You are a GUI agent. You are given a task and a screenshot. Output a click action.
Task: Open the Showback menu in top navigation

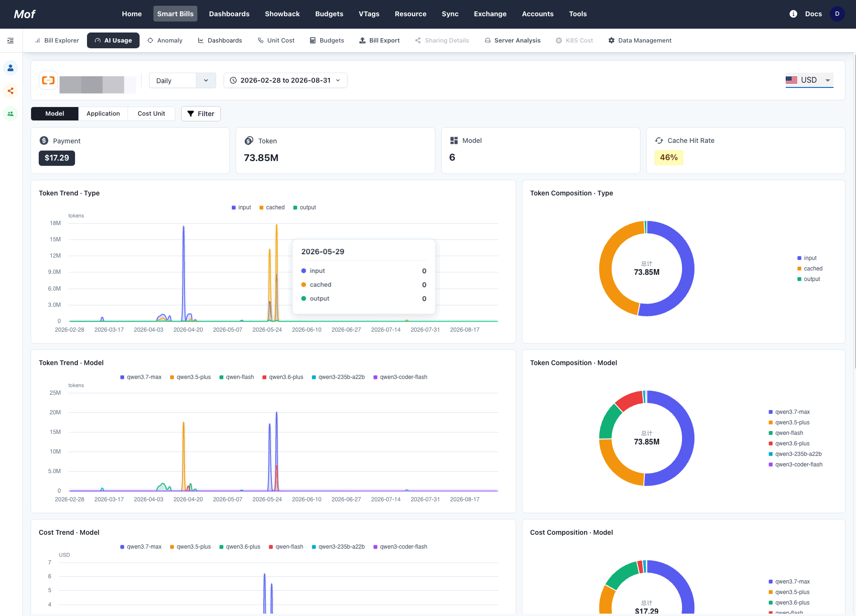[x=282, y=14]
